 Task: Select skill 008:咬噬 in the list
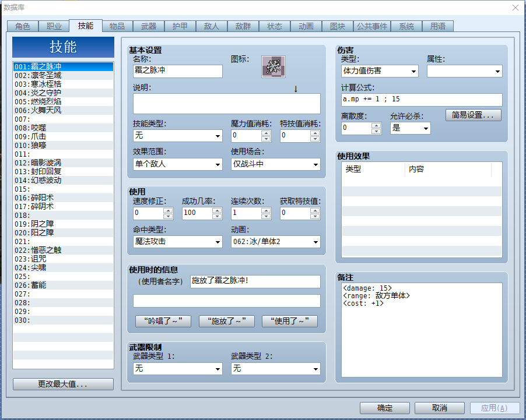pyautogui.click(x=63, y=128)
